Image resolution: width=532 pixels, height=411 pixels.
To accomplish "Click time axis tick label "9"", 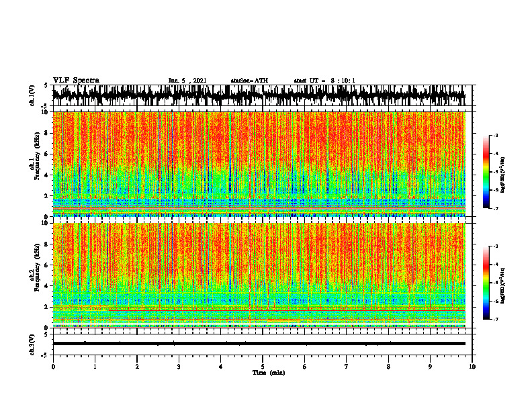I will click(x=430, y=367).
